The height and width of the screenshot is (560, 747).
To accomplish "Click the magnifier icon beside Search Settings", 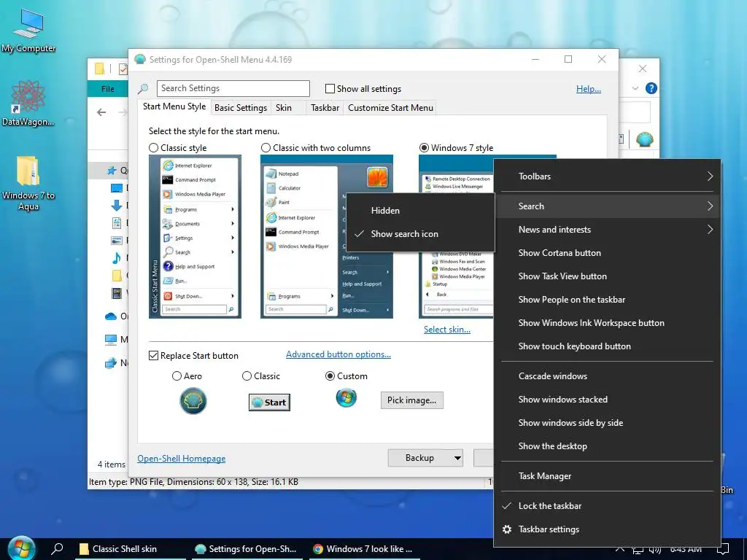I will 143,88.
